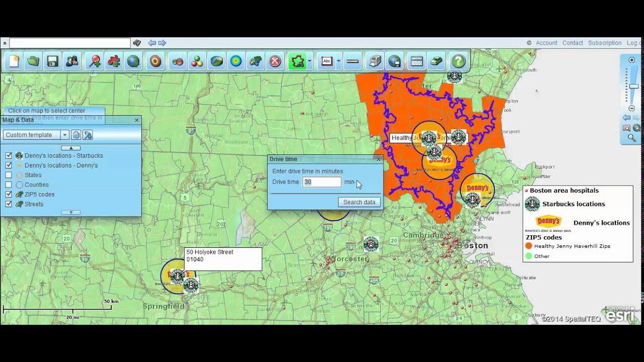
Task: Open the three colored balls category tool
Action: coord(197,61)
